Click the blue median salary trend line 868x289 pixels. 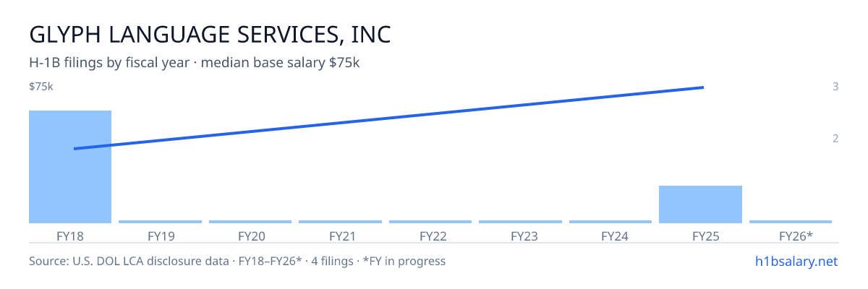coord(388,118)
